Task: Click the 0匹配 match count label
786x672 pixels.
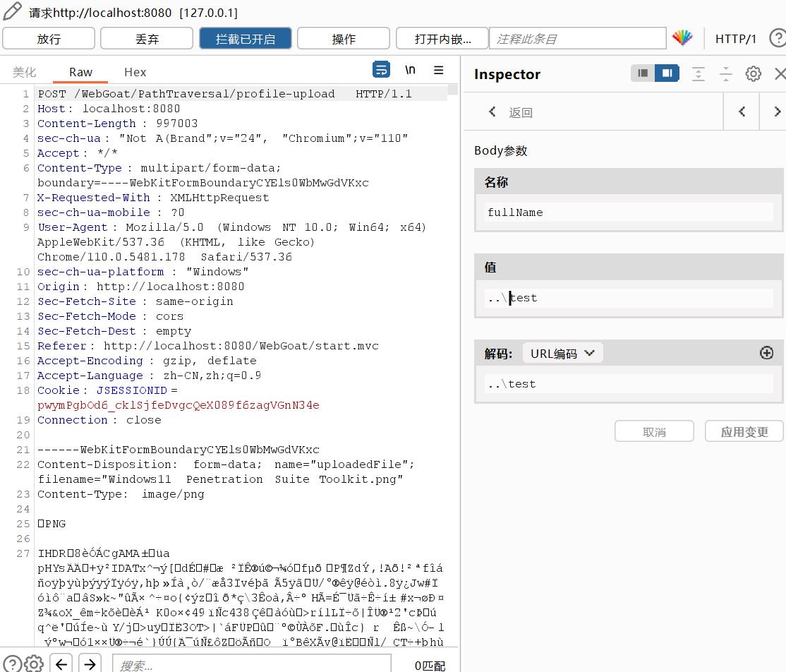Action: coord(430,666)
